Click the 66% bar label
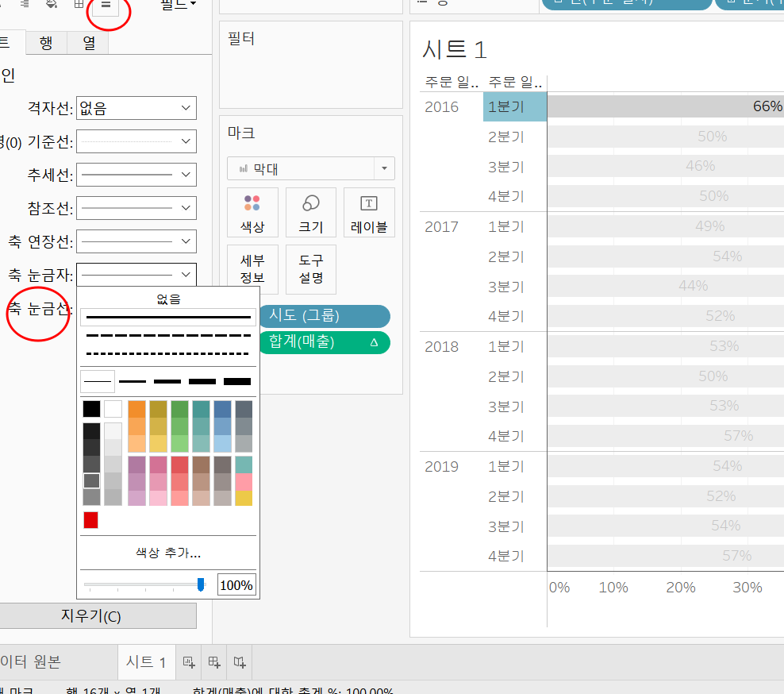Screen dimensions: 784x694 click(x=767, y=106)
